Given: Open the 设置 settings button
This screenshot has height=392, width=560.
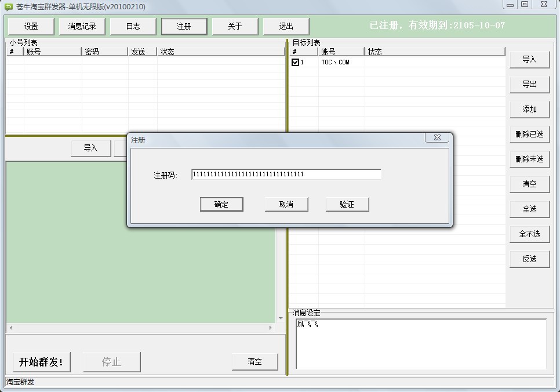Looking at the screenshot, I should pyautogui.click(x=31, y=27).
